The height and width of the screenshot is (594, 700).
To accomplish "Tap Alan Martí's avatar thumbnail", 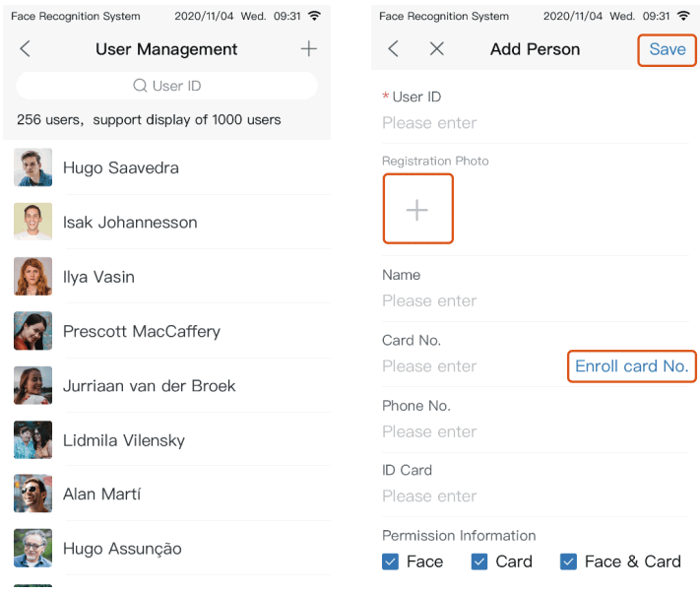I will coord(32,494).
